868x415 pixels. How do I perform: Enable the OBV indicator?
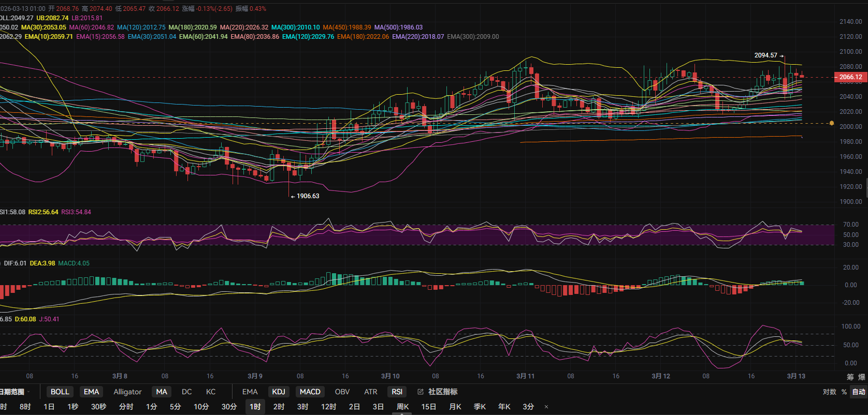pos(342,392)
